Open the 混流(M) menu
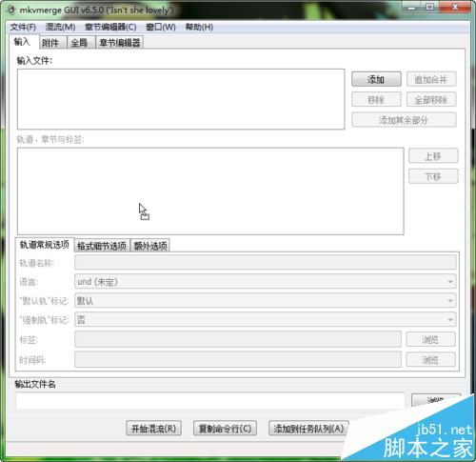Screen dimensions: 476x462 [60, 27]
